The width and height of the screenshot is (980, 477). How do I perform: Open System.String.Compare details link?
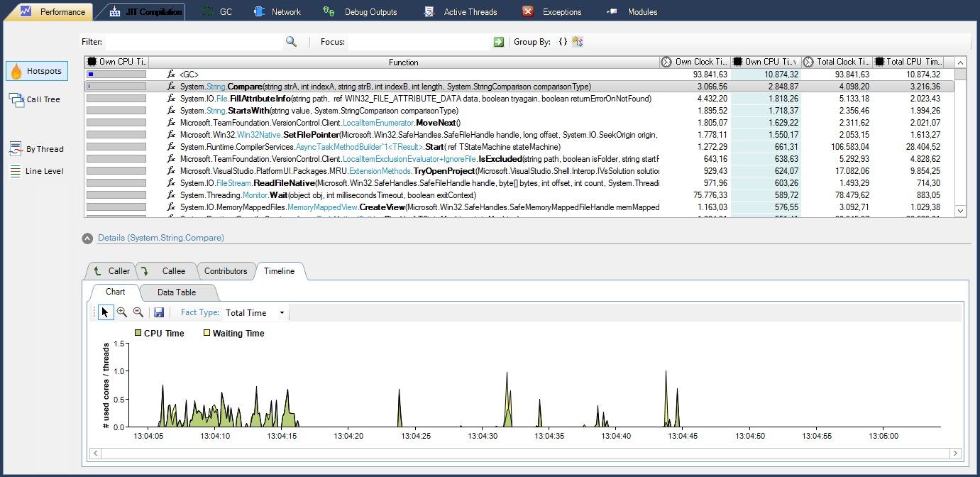160,238
